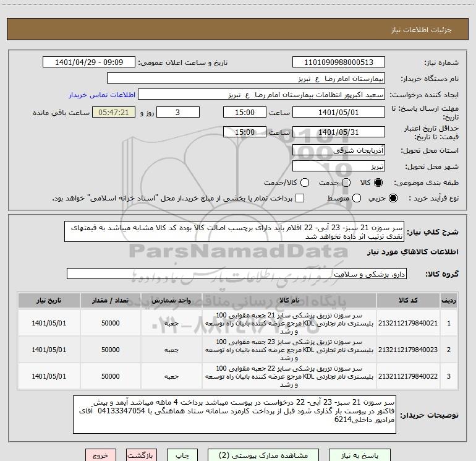
Task: Open مشاهده مدارک پیوستی (2) button
Action: [x=263, y=455]
